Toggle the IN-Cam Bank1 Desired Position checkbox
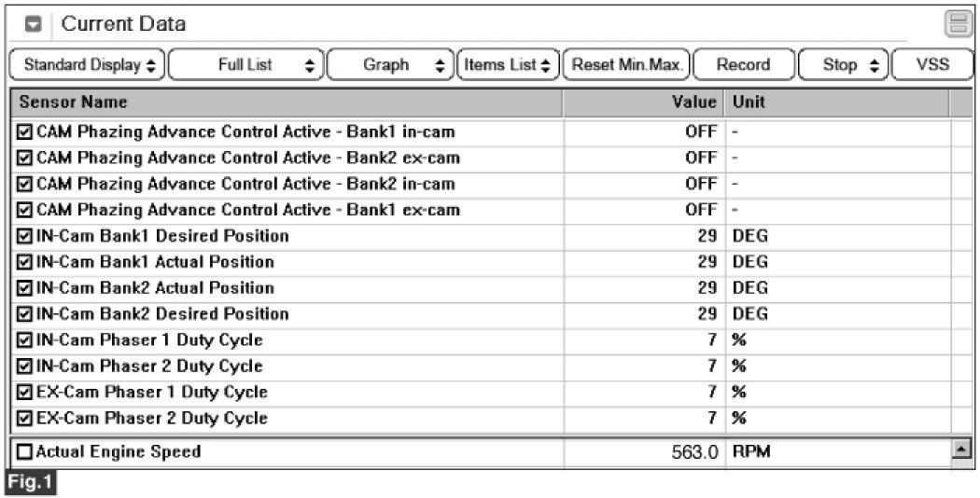The width and height of the screenshot is (980, 498). tap(24, 236)
